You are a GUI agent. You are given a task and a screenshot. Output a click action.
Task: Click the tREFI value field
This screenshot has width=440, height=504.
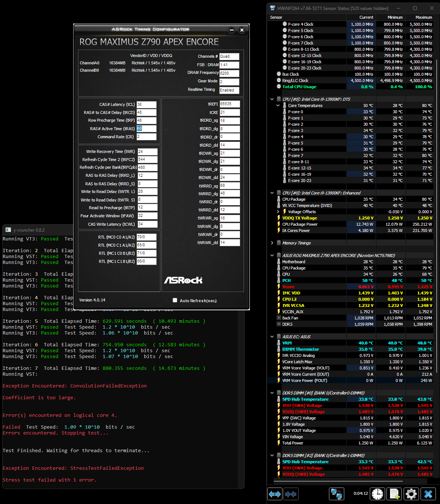click(x=230, y=104)
